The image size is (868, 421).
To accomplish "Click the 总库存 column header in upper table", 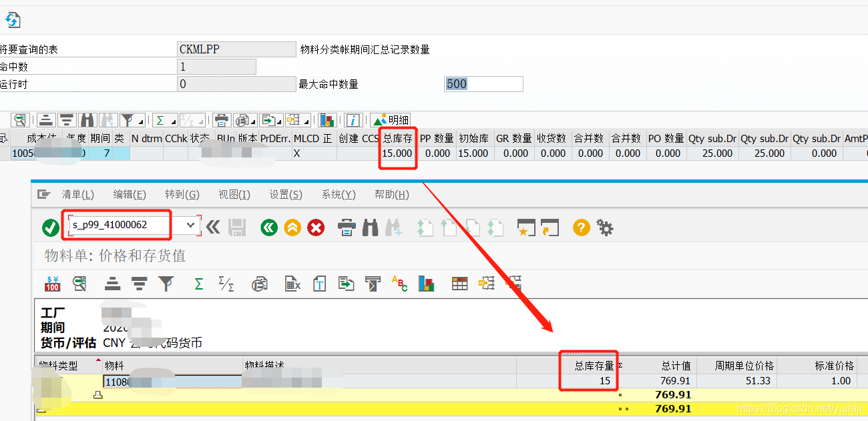I will [398, 139].
